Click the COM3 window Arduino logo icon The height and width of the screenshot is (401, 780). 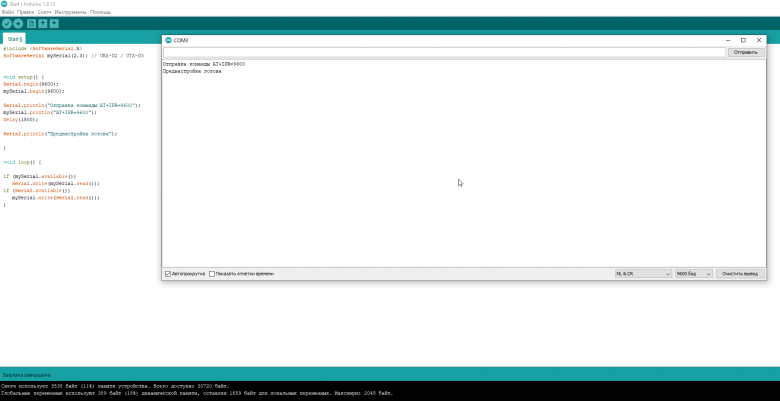click(168, 39)
